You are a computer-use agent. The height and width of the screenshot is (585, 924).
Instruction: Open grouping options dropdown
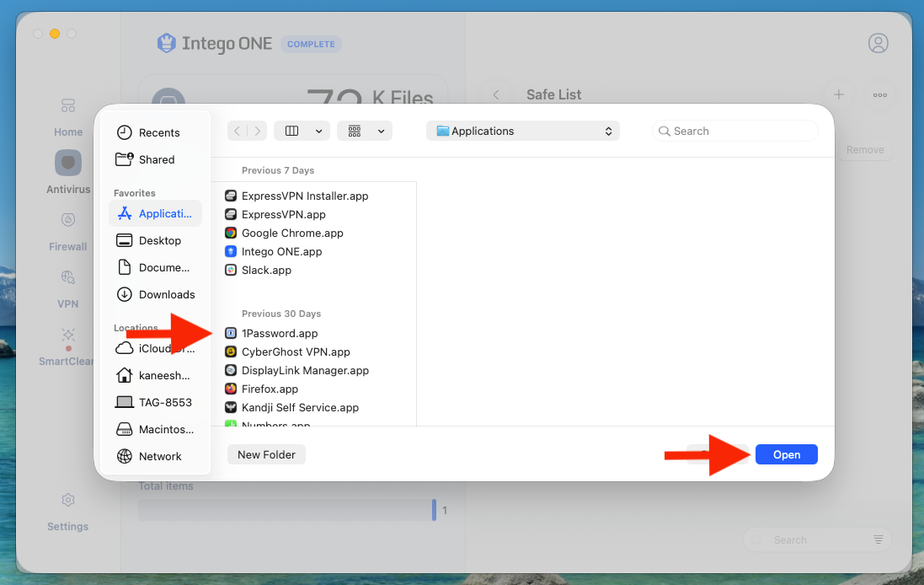pos(382,131)
